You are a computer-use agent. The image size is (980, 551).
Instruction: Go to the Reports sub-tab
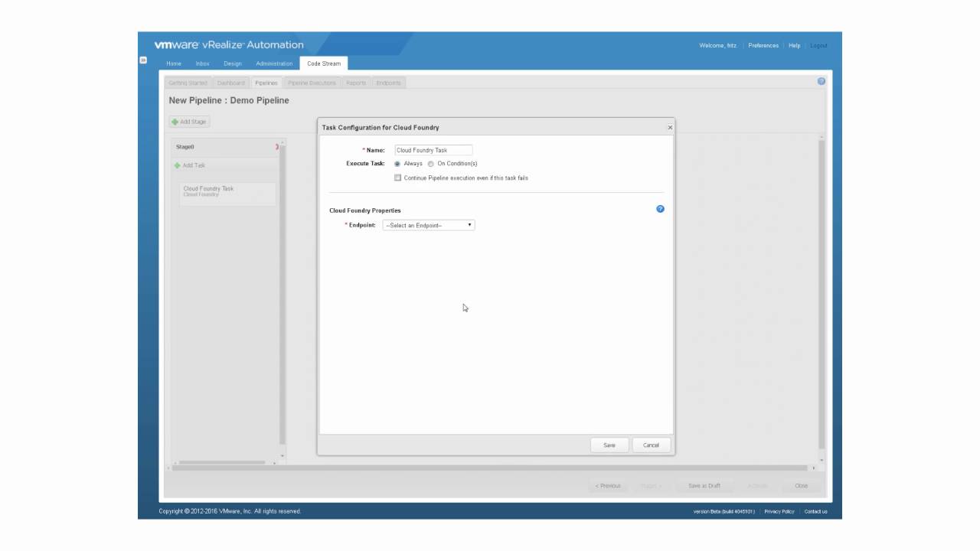[x=356, y=83]
